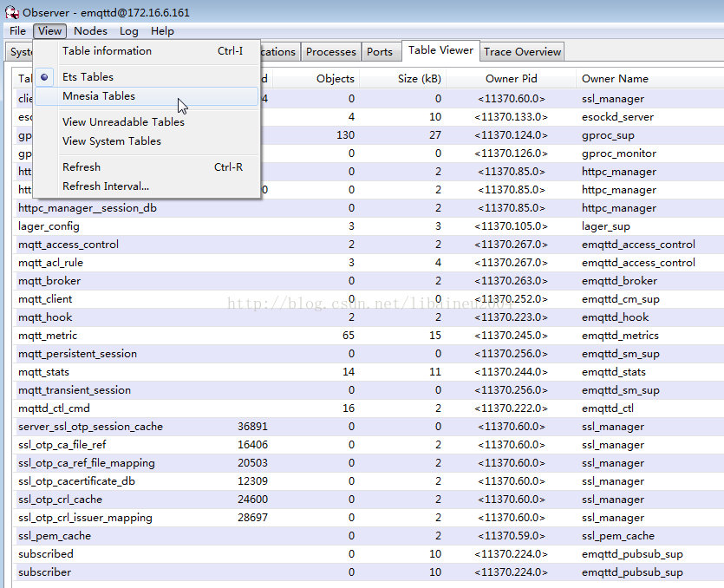Select the server_ssl_otp_session_cache row
Image resolution: width=724 pixels, height=588 pixels.
coord(369,427)
